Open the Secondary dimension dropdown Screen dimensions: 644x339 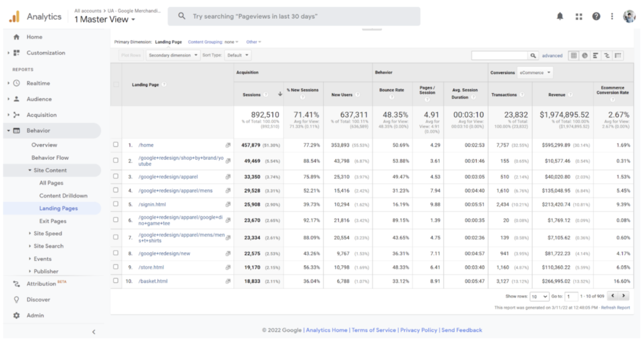coord(173,55)
